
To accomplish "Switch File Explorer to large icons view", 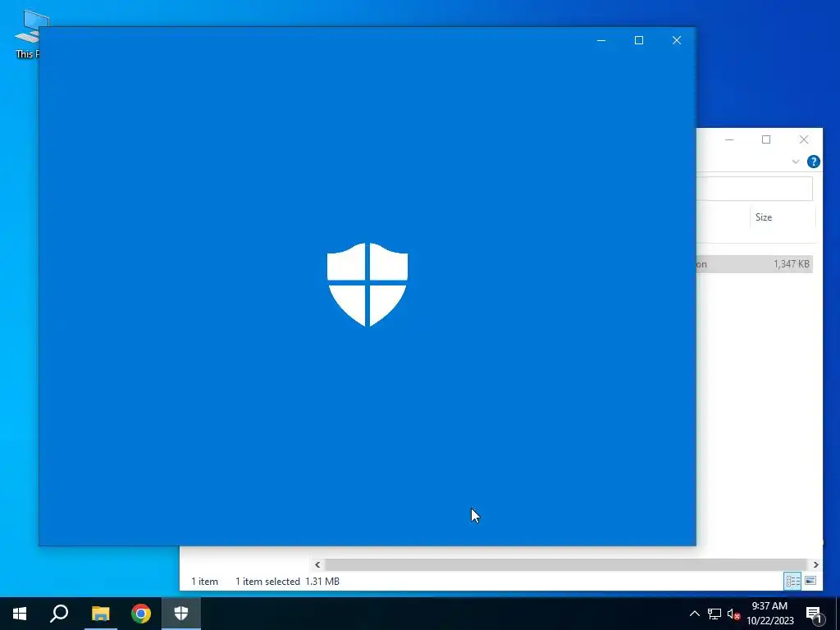I will point(810,581).
